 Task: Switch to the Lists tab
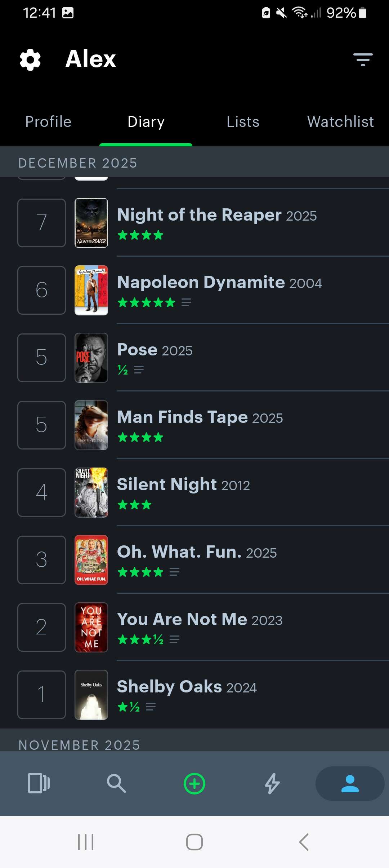pyautogui.click(x=243, y=122)
